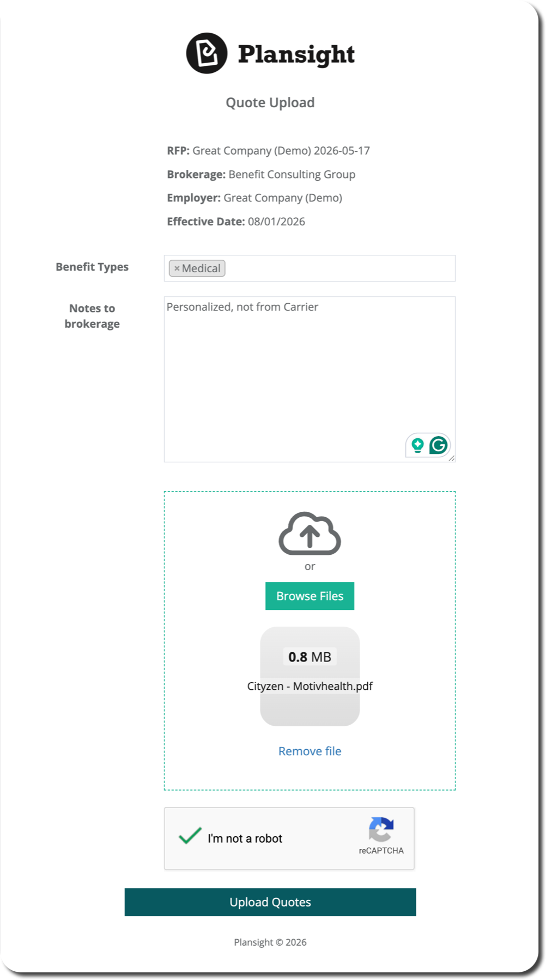Screen dimensions: 546x980
Task: Click the RFP Great Company (Demo) 2026-05-17 text
Action: (x=268, y=151)
